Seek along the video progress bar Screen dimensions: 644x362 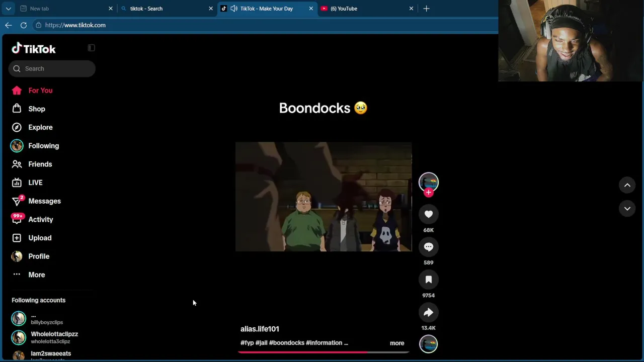(x=324, y=352)
